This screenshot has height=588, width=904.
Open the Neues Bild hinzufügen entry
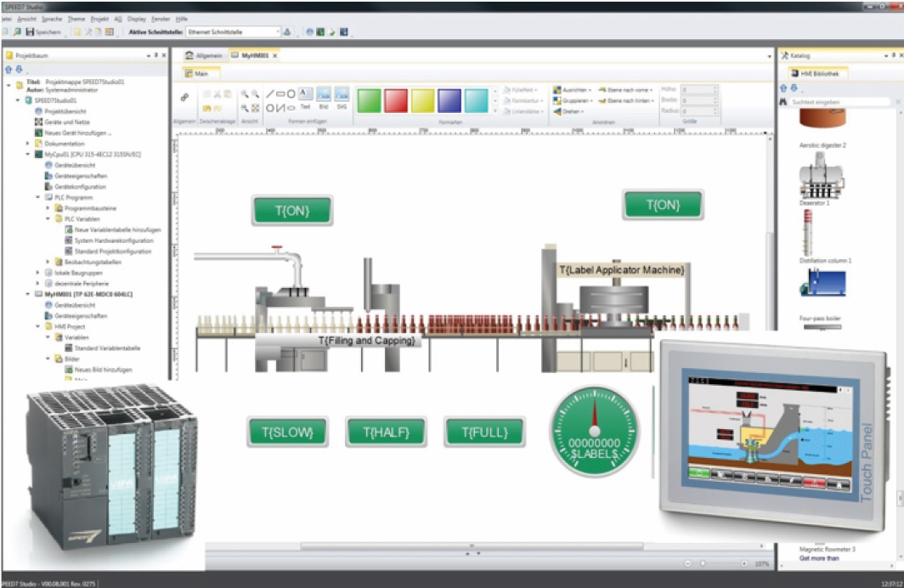click(102, 368)
